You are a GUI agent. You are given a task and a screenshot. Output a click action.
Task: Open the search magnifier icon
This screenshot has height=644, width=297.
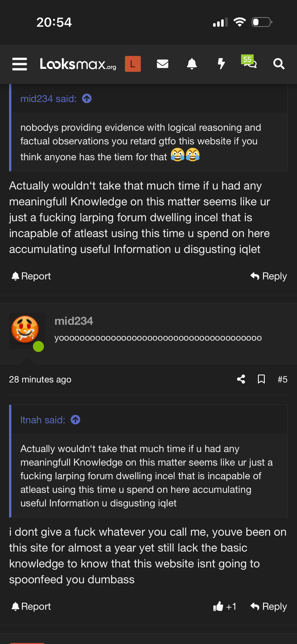coord(279,64)
